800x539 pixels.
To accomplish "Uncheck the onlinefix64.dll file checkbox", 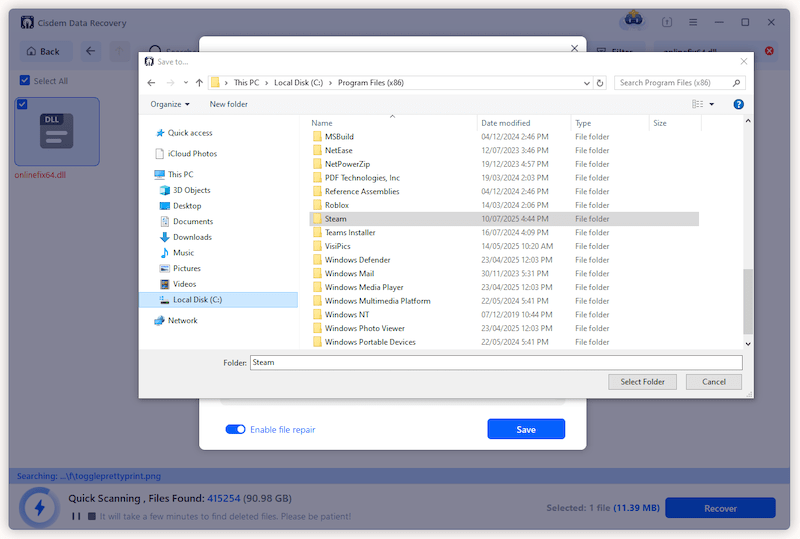I will (22, 104).
